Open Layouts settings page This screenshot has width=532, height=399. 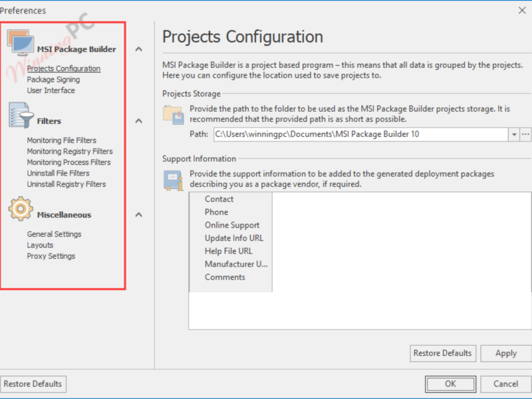tap(40, 245)
